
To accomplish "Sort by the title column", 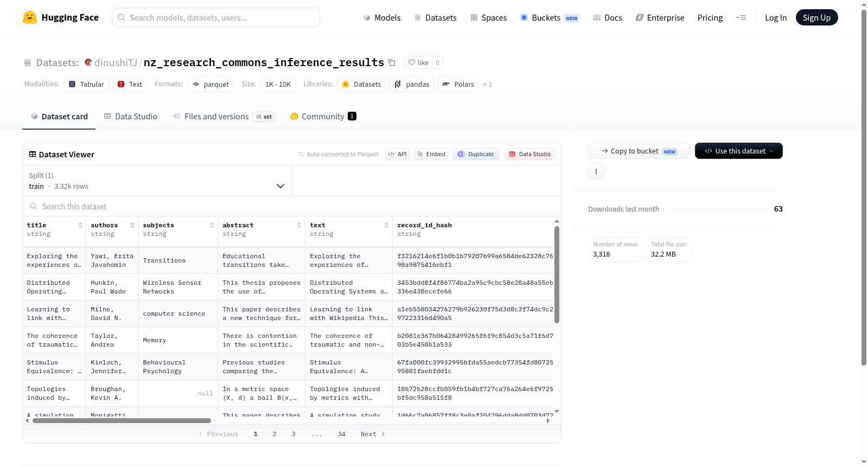I will (x=80, y=225).
